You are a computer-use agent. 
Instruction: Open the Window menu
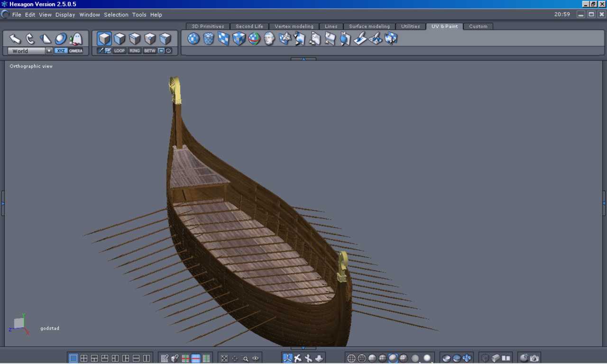tap(90, 15)
